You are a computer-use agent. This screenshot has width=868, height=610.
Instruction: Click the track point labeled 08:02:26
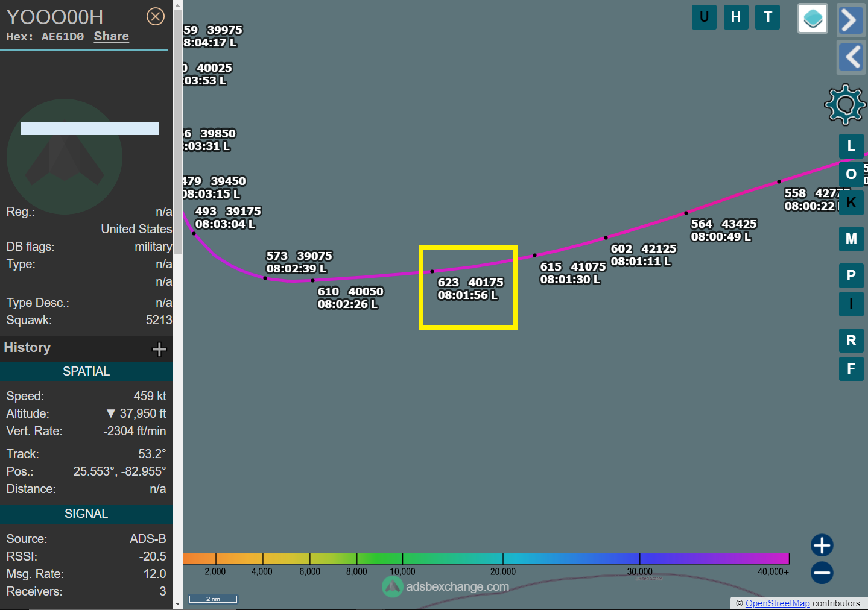pos(312,280)
